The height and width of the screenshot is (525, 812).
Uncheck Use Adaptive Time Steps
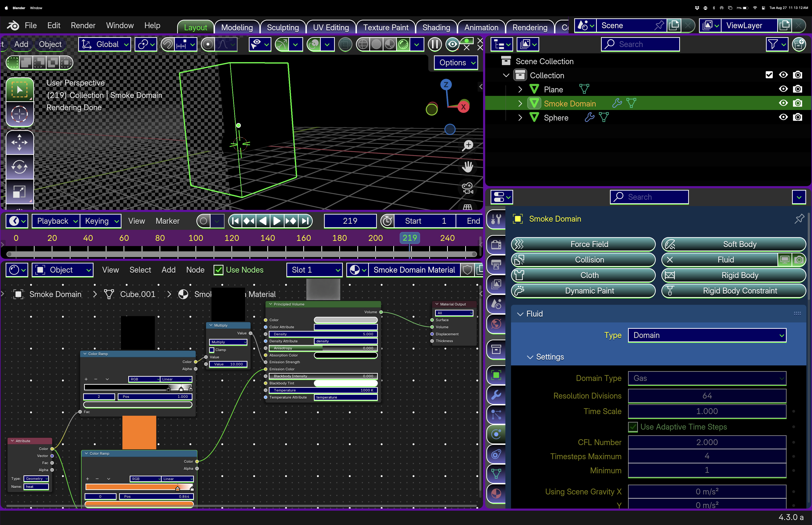tap(633, 427)
